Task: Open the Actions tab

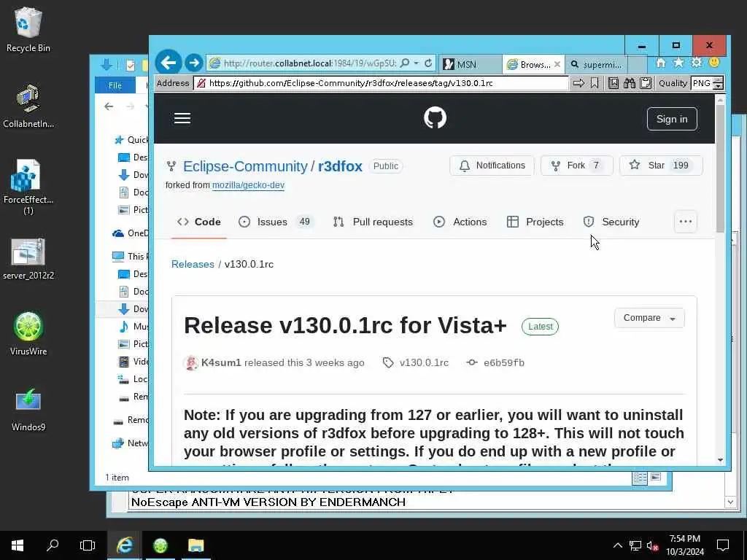Action: pyautogui.click(x=460, y=222)
